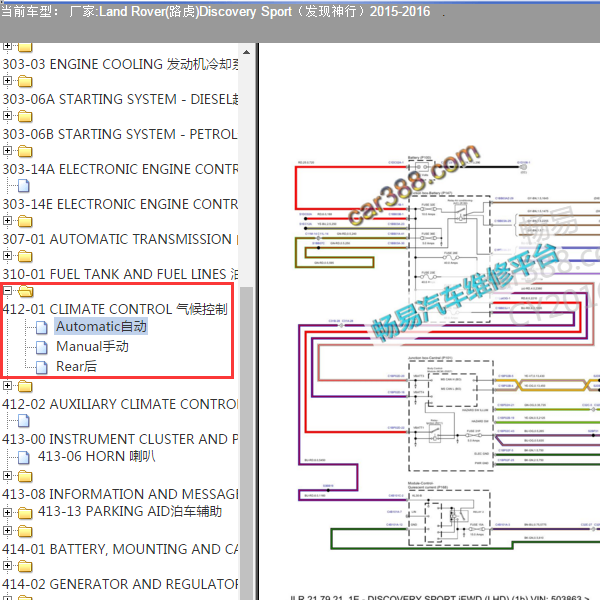Screen dimensions: 600x600
Task: Expand the 413-13 PARKING AID node
Action: (7, 512)
